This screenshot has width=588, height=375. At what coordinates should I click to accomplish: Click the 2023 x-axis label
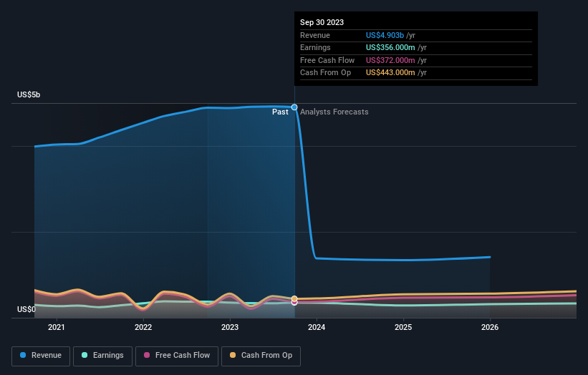click(230, 328)
